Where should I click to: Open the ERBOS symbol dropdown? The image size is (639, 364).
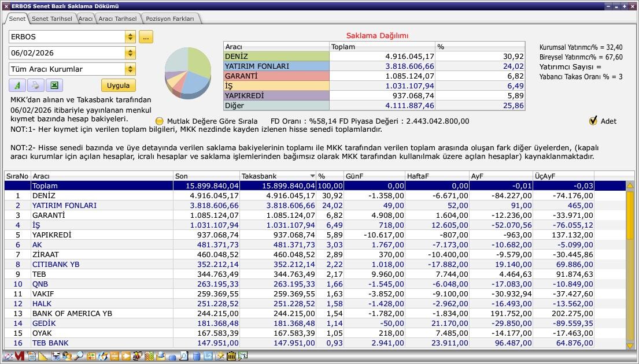pos(130,37)
